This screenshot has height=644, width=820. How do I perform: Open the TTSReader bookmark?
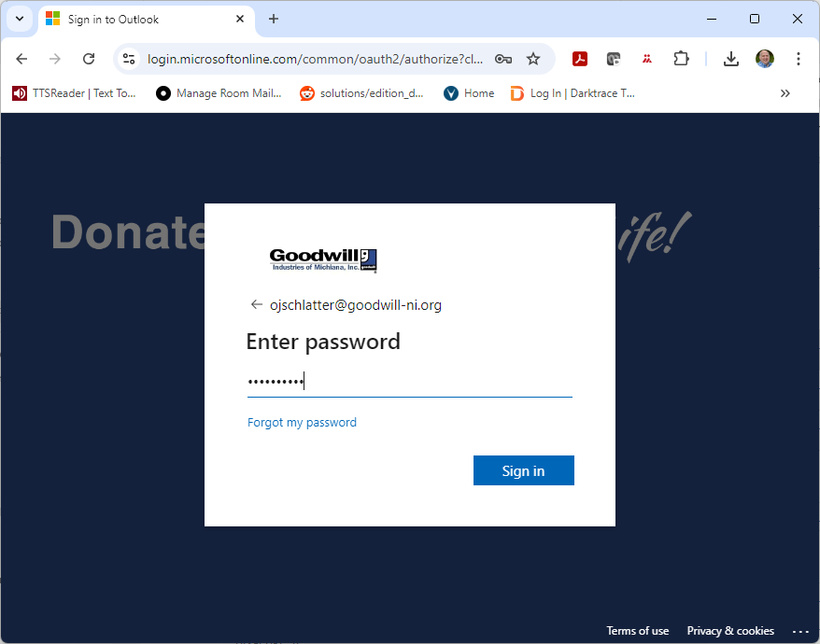tap(74, 93)
